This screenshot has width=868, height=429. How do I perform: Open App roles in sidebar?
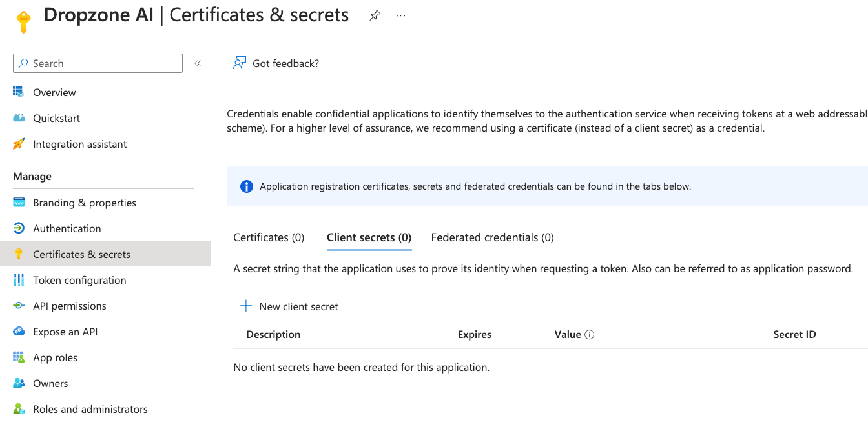55,357
